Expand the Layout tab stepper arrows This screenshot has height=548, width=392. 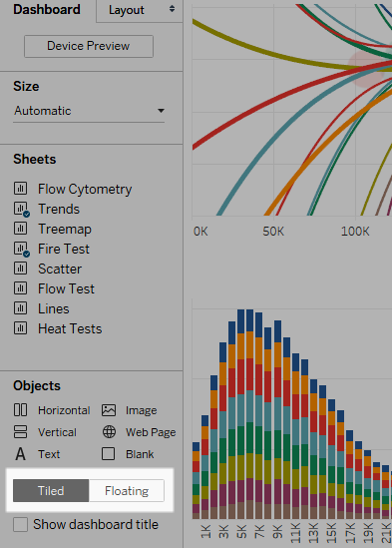(x=172, y=9)
